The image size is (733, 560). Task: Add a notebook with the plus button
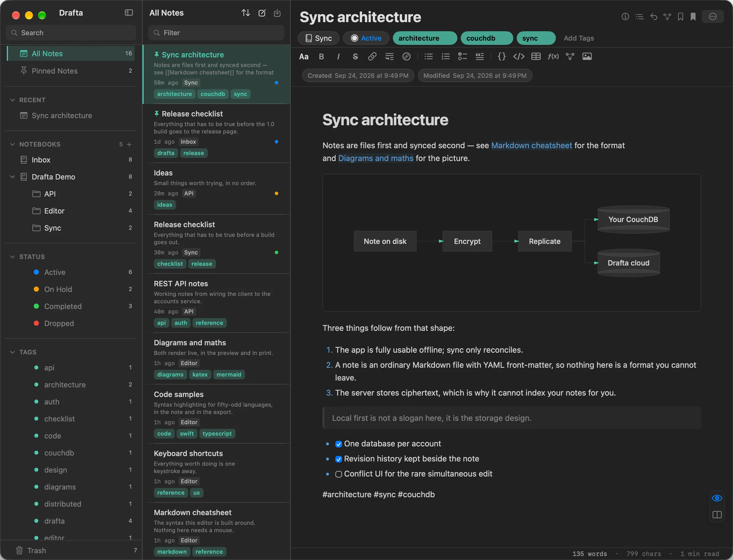129,144
